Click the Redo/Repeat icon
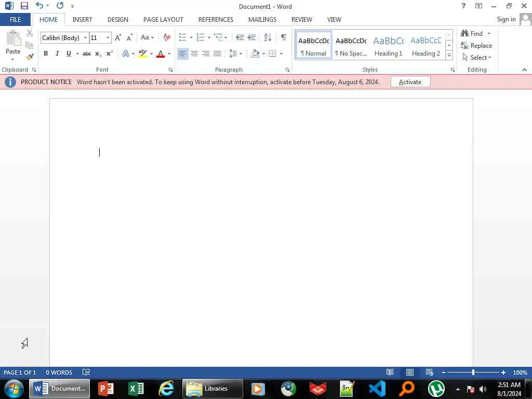532x399 pixels. coord(60,5)
